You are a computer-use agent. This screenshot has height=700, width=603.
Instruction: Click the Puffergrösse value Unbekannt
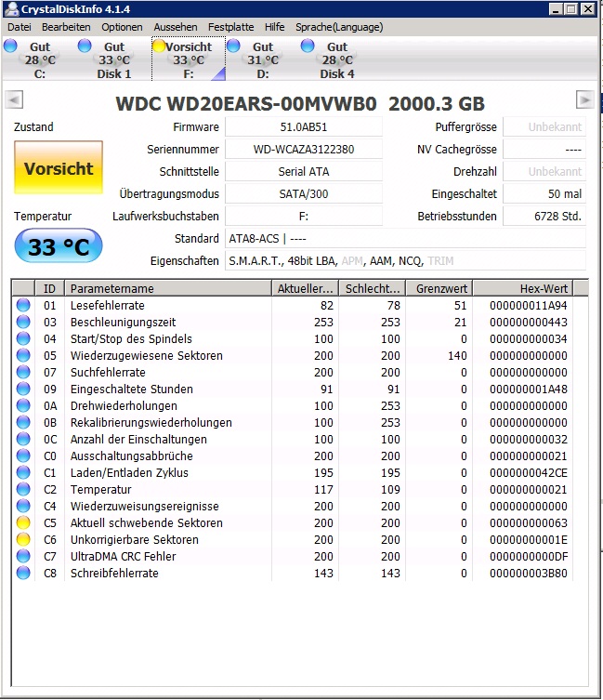544,126
